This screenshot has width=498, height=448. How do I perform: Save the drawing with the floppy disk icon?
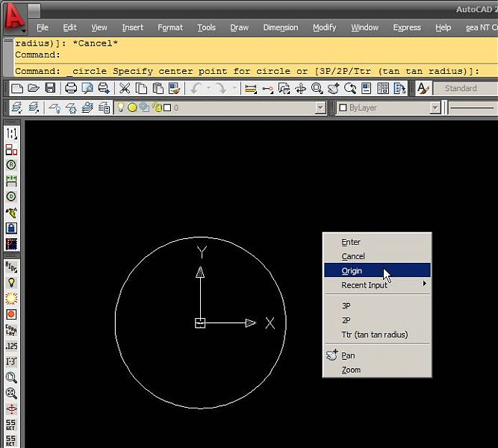click(x=50, y=88)
